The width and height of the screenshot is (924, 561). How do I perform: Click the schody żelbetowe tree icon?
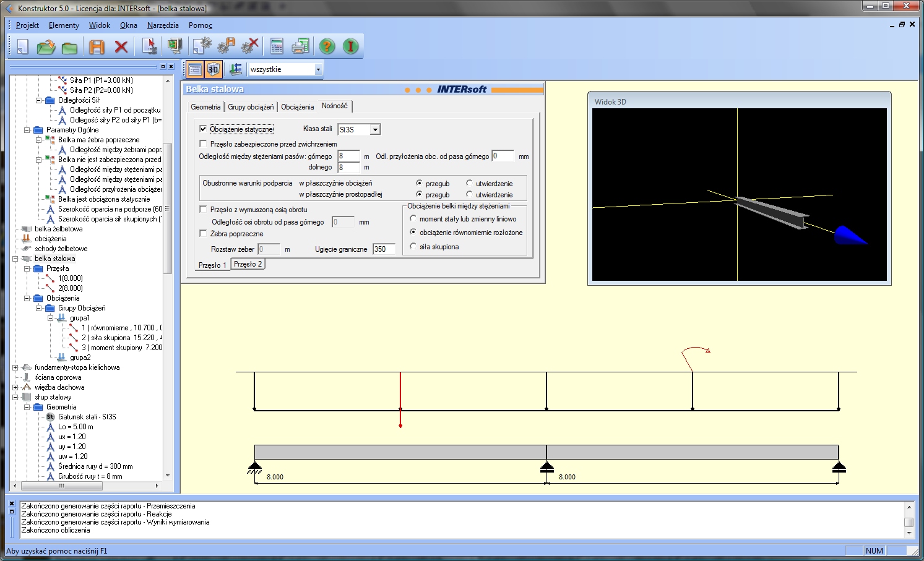pyautogui.click(x=26, y=249)
